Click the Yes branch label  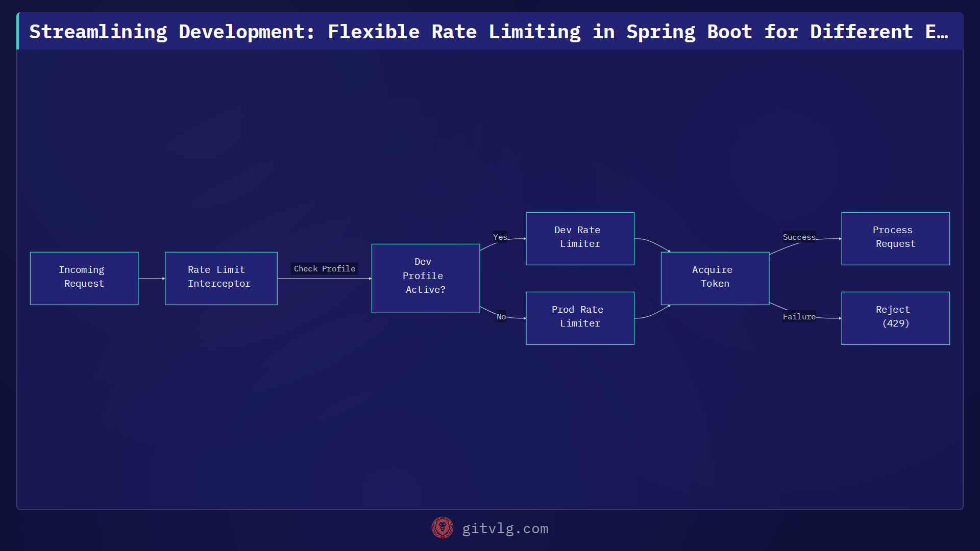click(500, 237)
